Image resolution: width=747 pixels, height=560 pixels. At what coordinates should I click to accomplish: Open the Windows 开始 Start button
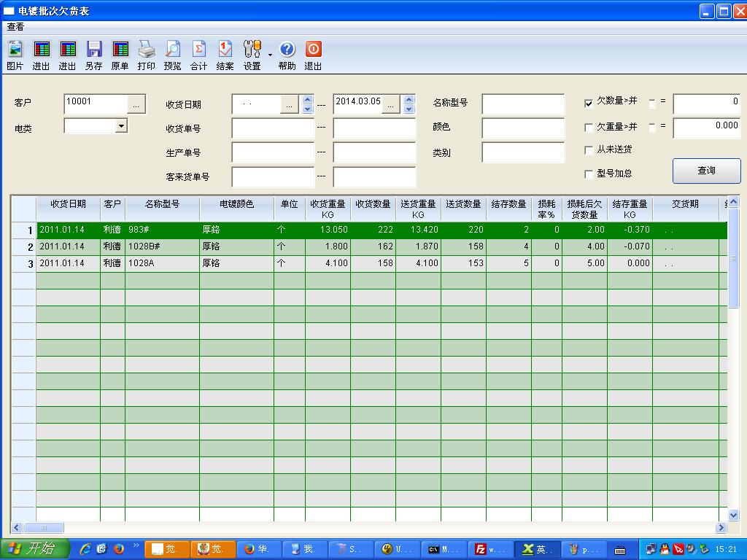point(34,549)
